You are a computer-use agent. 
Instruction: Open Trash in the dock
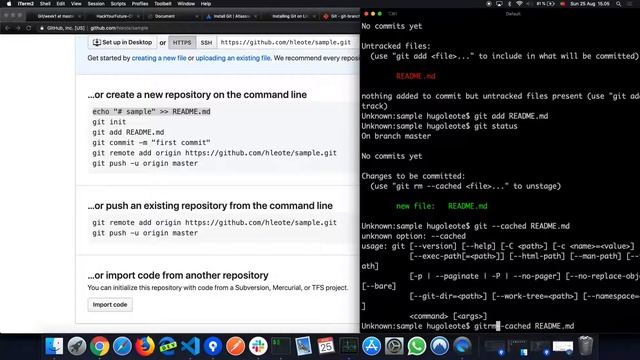(x=586, y=346)
